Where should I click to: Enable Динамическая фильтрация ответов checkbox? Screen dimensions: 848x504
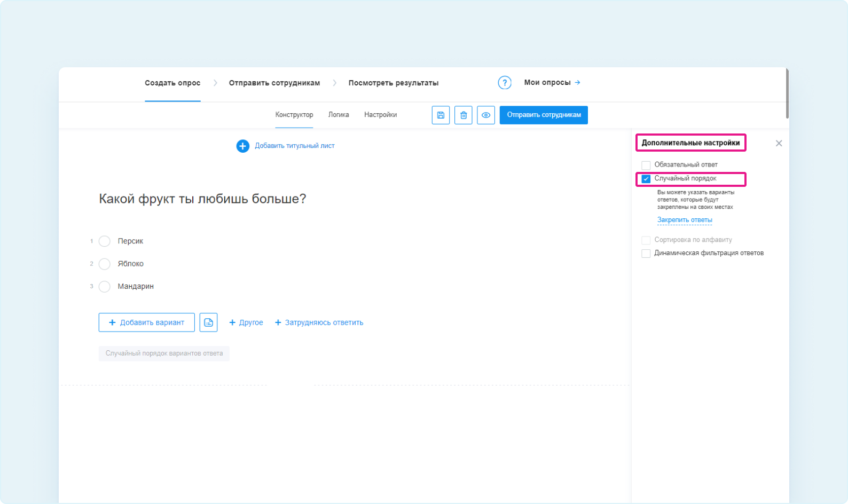(x=646, y=254)
